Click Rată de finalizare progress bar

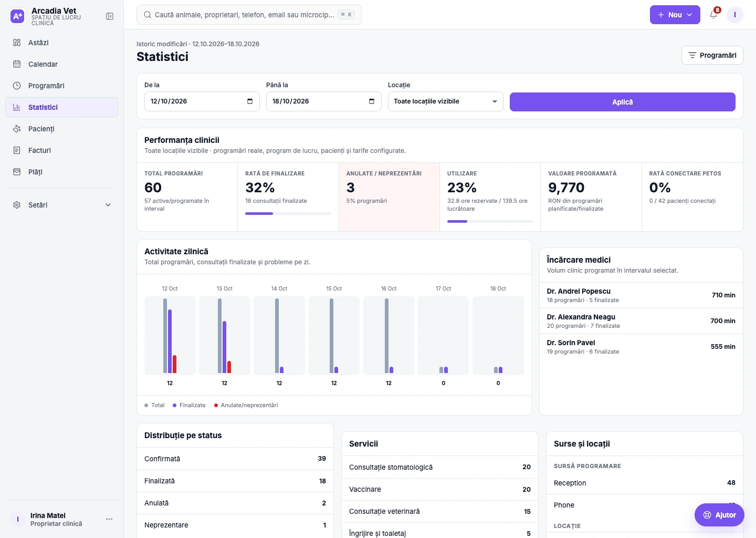288,213
